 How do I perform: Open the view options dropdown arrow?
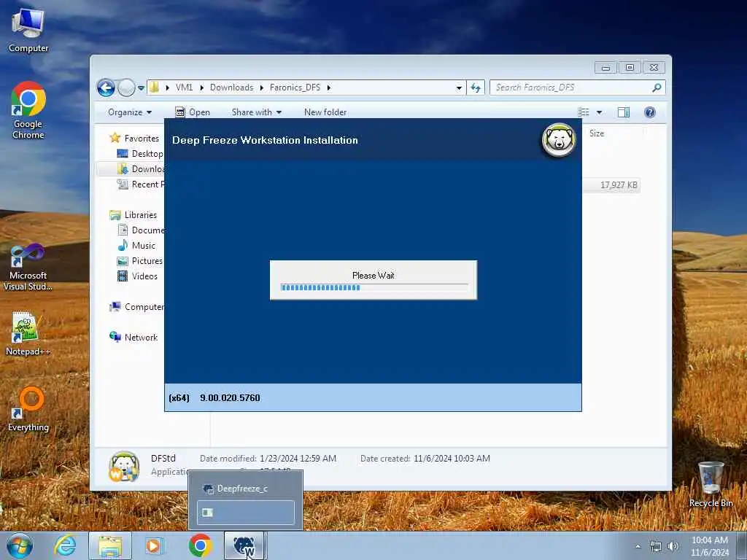[600, 112]
